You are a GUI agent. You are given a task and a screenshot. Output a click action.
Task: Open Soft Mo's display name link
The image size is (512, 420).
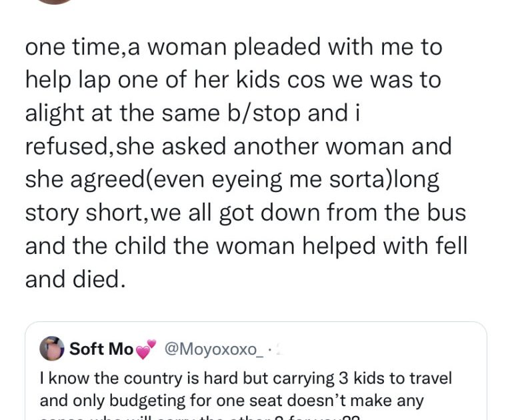(x=101, y=349)
